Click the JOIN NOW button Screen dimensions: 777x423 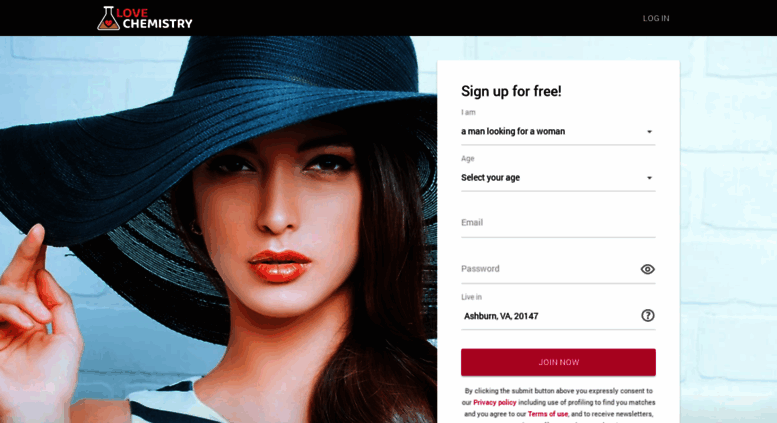click(558, 362)
